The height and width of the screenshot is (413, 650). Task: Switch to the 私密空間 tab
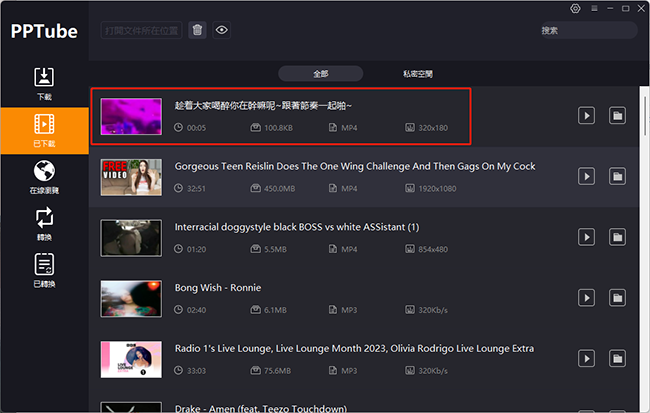pyautogui.click(x=418, y=74)
